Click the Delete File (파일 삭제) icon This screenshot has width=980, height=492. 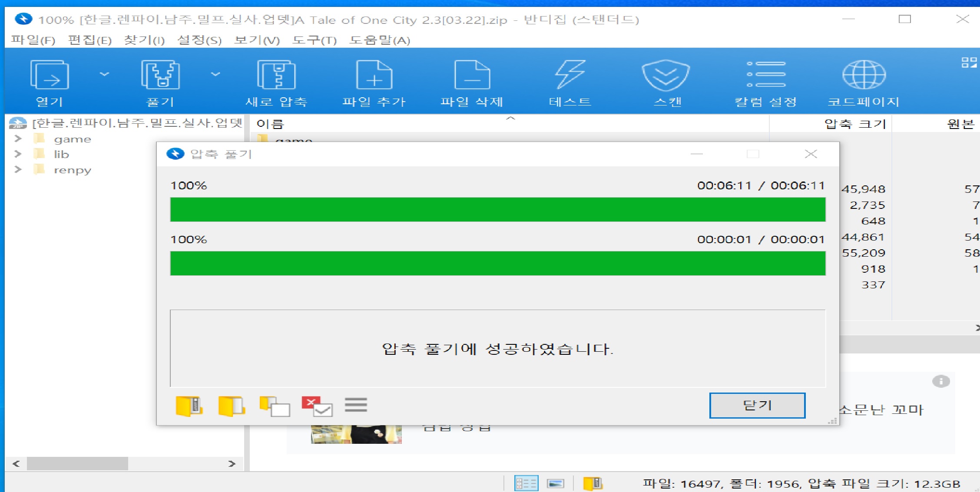tap(472, 75)
